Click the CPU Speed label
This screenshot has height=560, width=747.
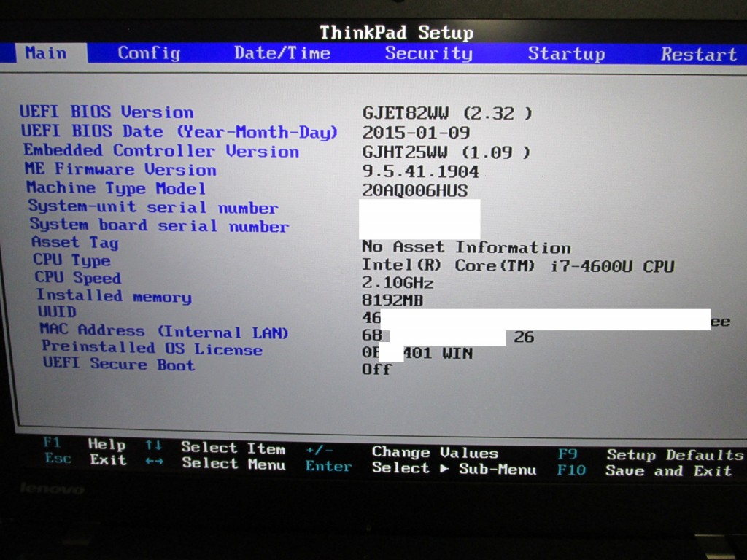coord(77,277)
